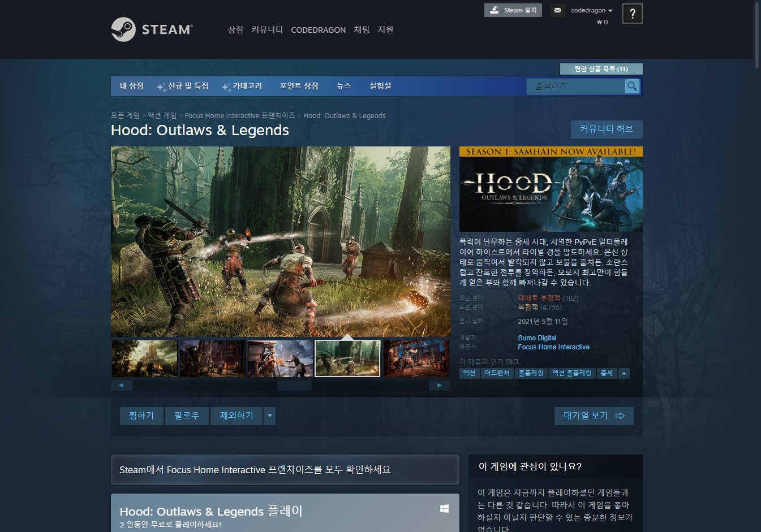Expand the 제외하기 dropdown arrow
This screenshot has width=761, height=532.
(270, 416)
